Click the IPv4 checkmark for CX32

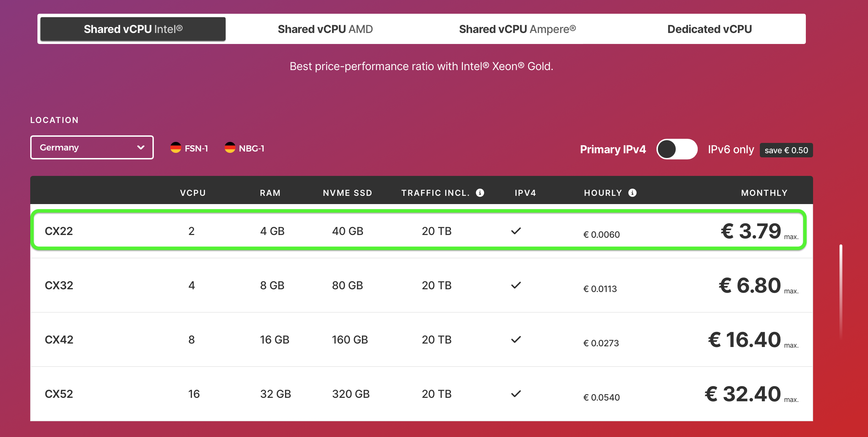tap(516, 285)
